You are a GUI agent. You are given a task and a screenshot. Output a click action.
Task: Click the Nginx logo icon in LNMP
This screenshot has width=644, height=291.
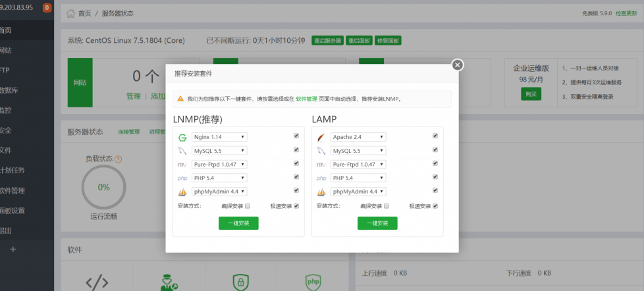click(x=182, y=138)
